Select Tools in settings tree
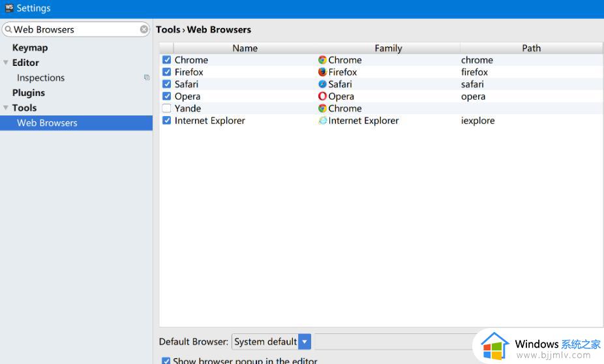Image resolution: width=604 pixels, height=364 pixels. click(x=24, y=108)
